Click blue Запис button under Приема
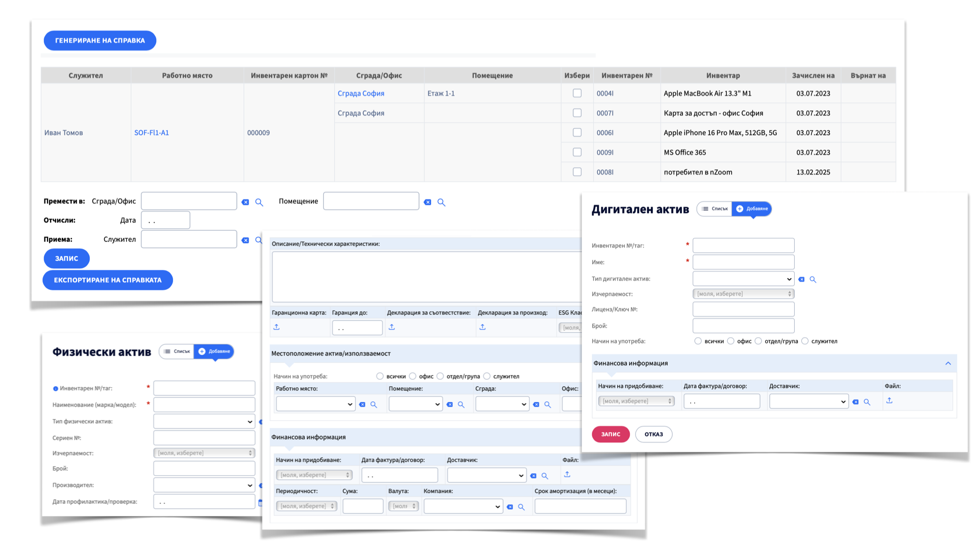 click(67, 259)
